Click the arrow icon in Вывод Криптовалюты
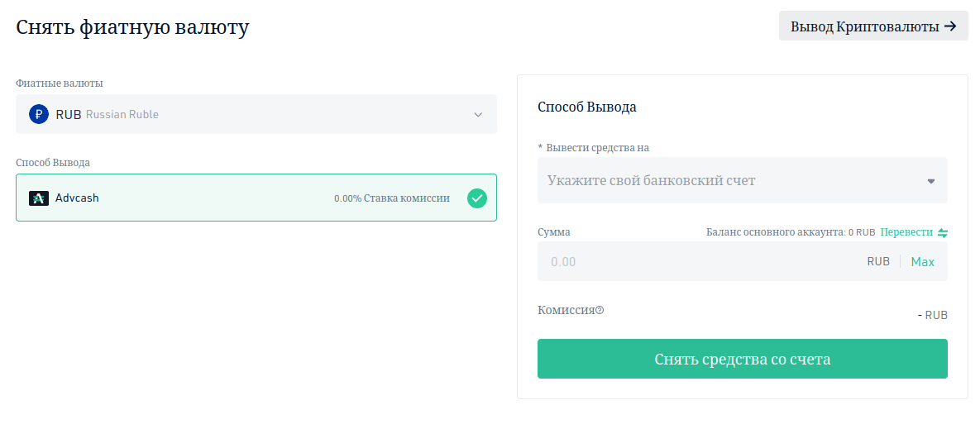The width and height of the screenshot is (980, 429). 950,26
